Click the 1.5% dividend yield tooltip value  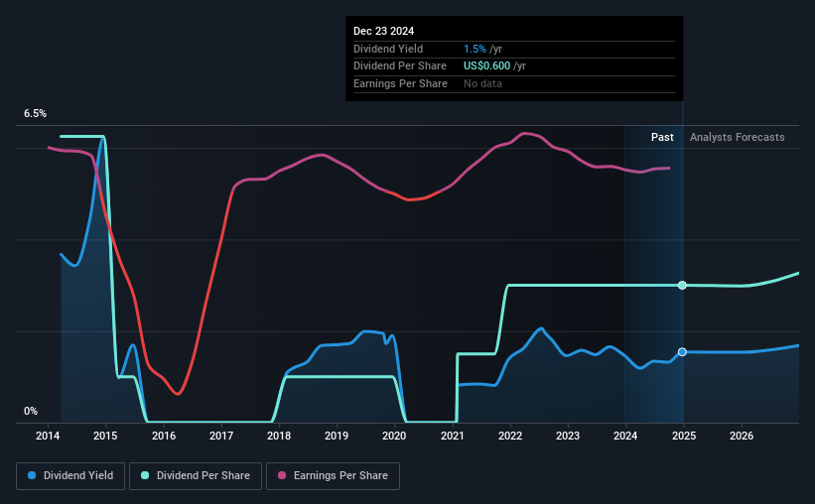click(x=475, y=49)
